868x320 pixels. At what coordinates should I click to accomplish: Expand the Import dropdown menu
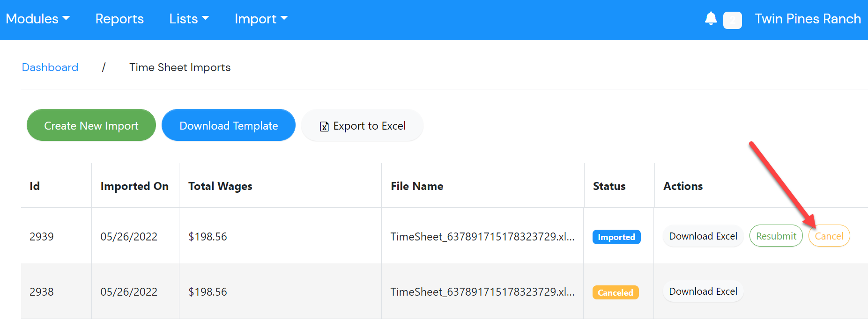261,19
